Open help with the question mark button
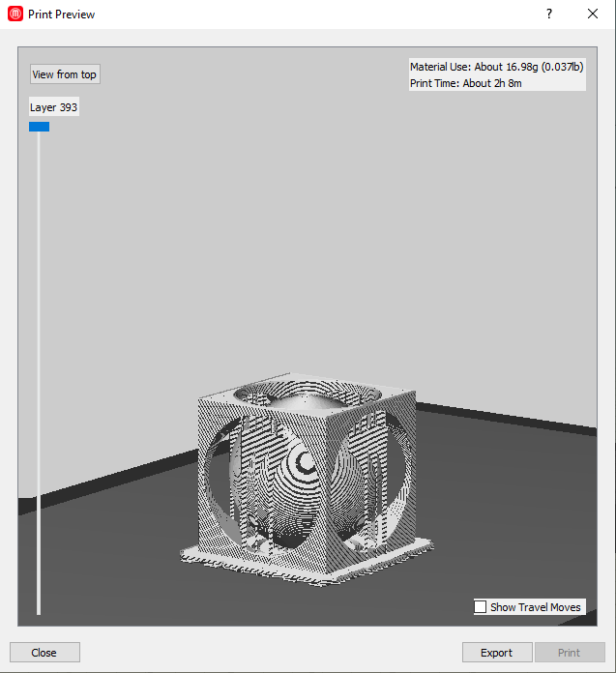 [x=549, y=14]
